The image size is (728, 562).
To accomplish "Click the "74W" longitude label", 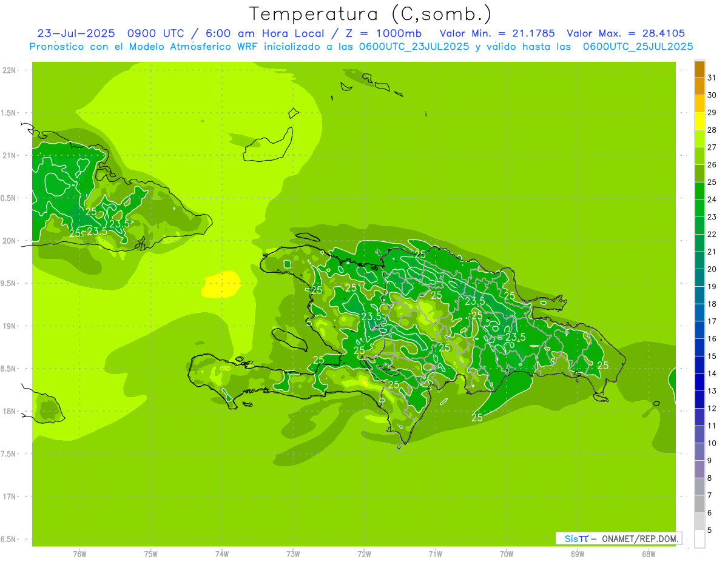I will pyautogui.click(x=222, y=554).
